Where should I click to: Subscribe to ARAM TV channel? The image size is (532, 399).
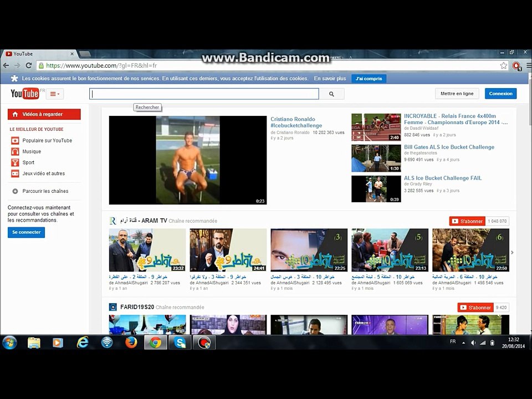pyautogui.click(x=467, y=221)
